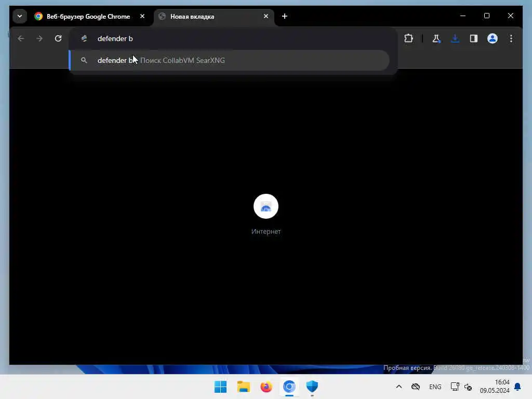The image size is (532, 399).
Task: Open a new tab with plus button
Action: click(x=285, y=16)
